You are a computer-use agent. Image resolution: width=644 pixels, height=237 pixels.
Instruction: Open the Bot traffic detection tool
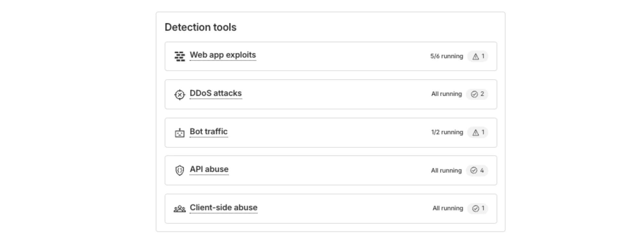(208, 131)
